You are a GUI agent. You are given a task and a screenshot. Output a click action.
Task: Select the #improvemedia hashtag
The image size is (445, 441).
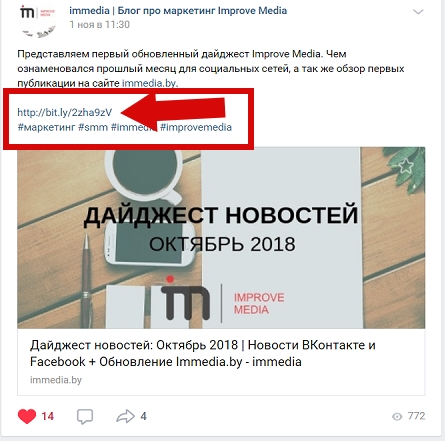pos(196,127)
